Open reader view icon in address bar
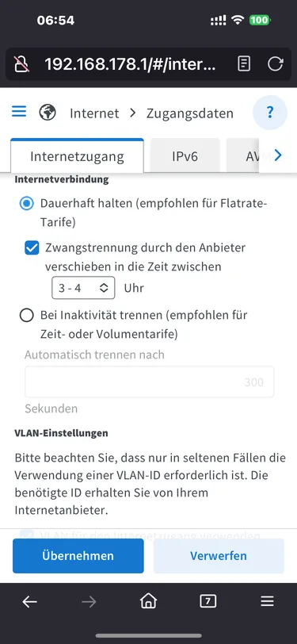Viewport: 297px width, 644px height. (244, 64)
